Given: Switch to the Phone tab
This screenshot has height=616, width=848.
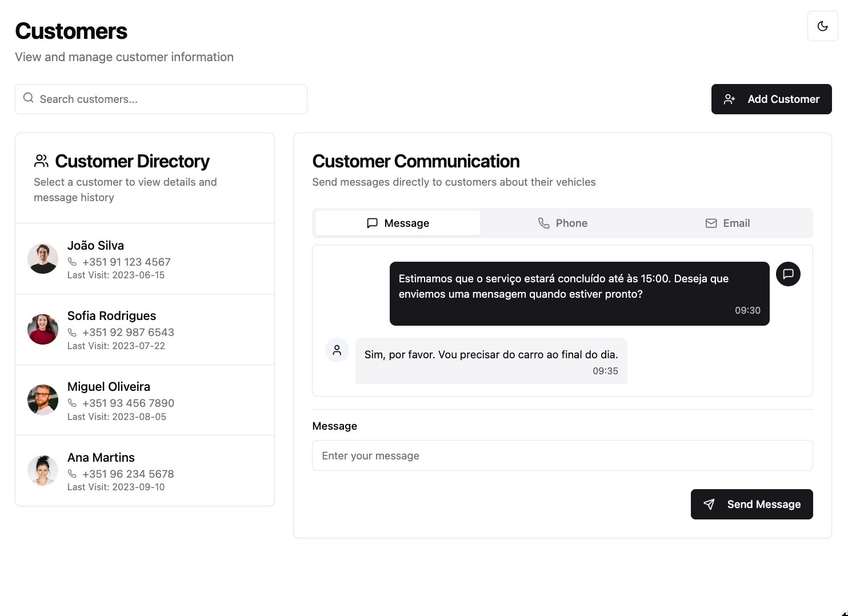Looking at the screenshot, I should pyautogui.click(x=563, y=223).
